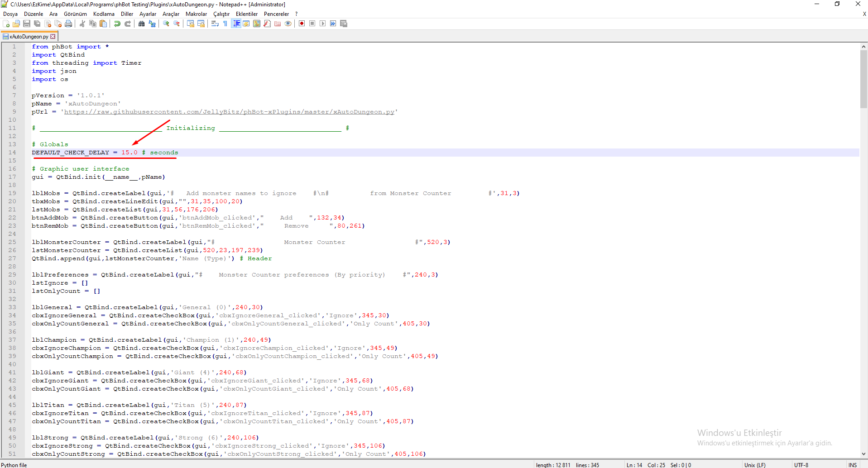
Task: Click the New file toolbar icon
Action: click(x=6, y=24)
